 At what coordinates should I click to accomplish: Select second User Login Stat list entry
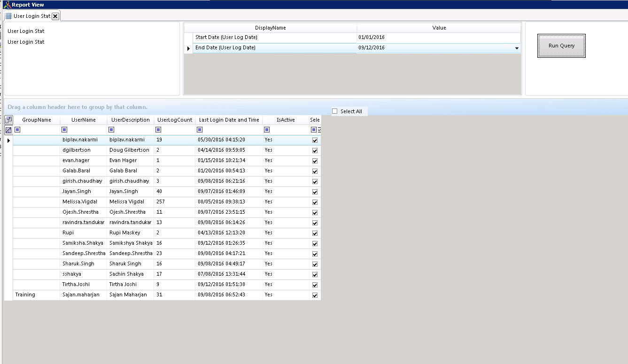(26, 42)
